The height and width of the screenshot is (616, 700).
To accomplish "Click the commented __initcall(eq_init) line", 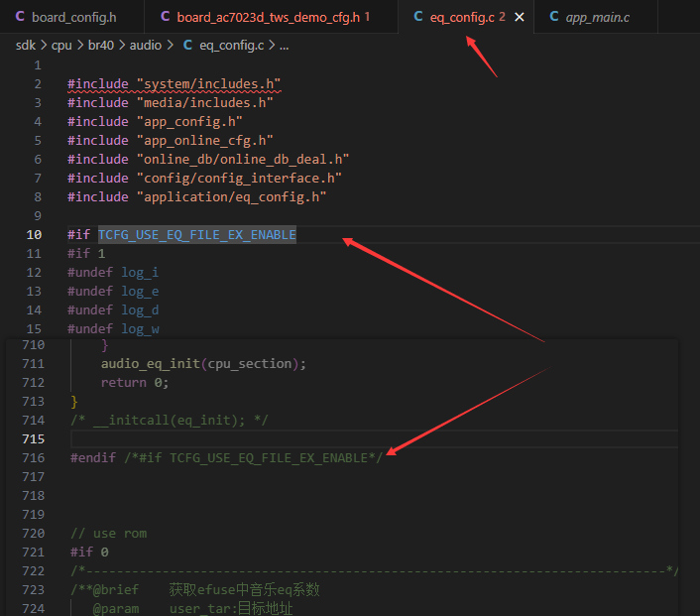I will tap(170, 421).
